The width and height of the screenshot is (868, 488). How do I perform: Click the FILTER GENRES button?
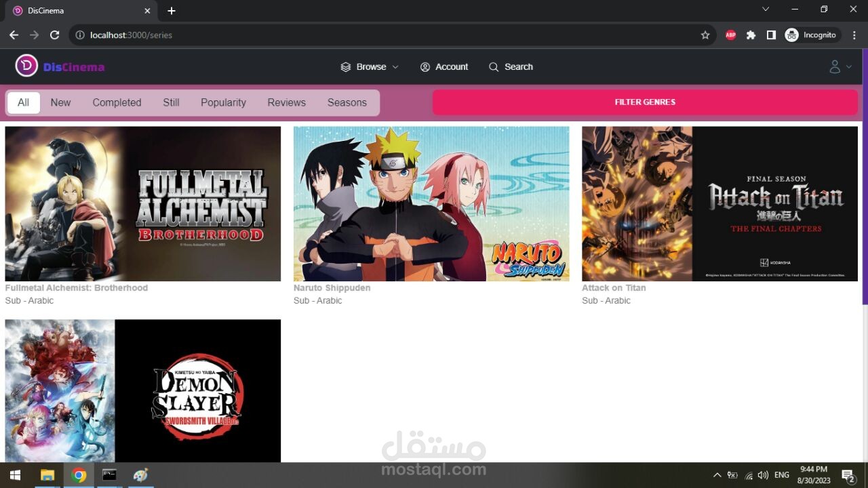(645, 102)
